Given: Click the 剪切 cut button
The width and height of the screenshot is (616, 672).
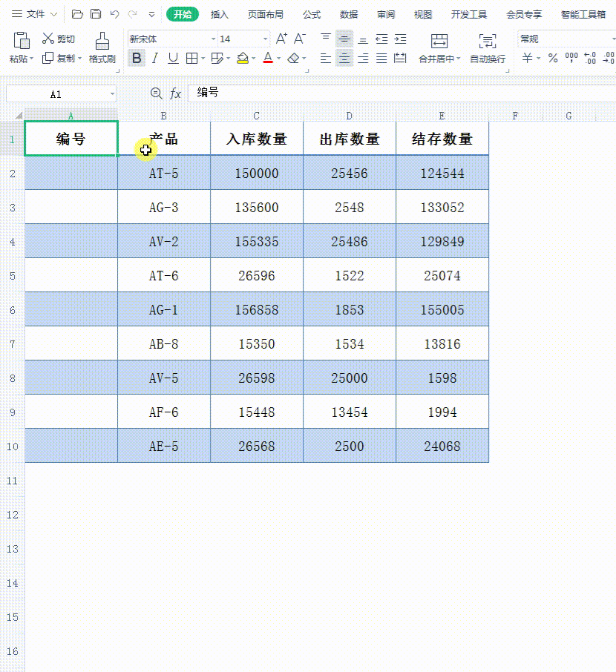Looking at the screenshot, I should click(x=58, y=39).
